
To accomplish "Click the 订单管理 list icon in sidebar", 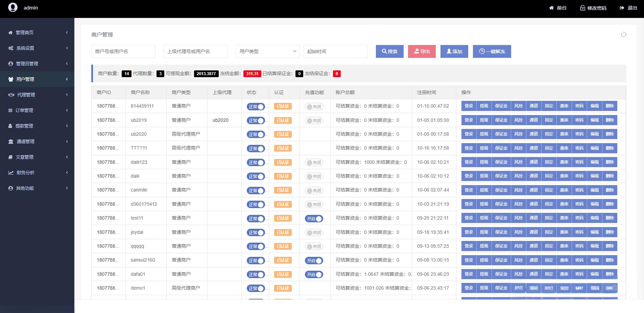I will pos(10,110).
